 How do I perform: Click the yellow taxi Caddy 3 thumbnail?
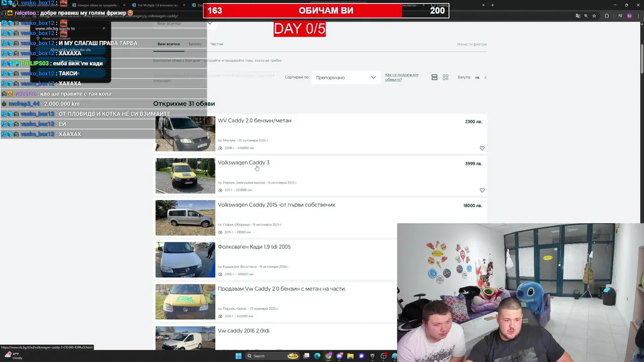[185, 176]
